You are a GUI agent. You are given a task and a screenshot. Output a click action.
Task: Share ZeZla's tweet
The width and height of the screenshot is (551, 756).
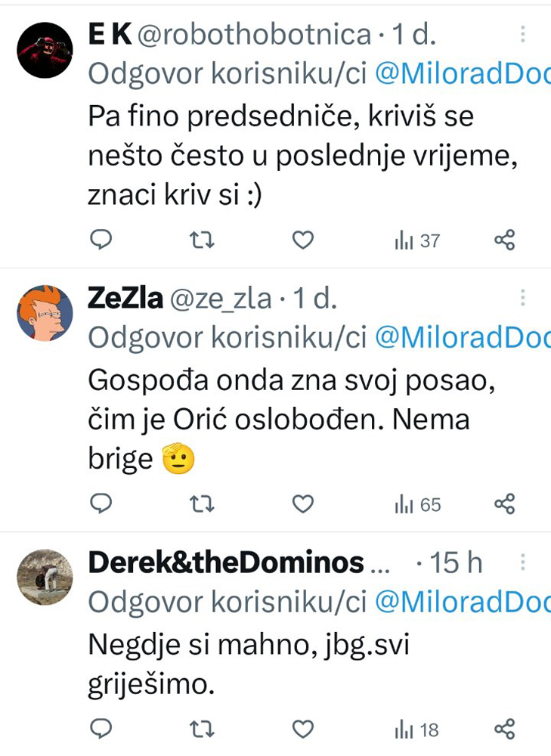[x=505, y=503]
